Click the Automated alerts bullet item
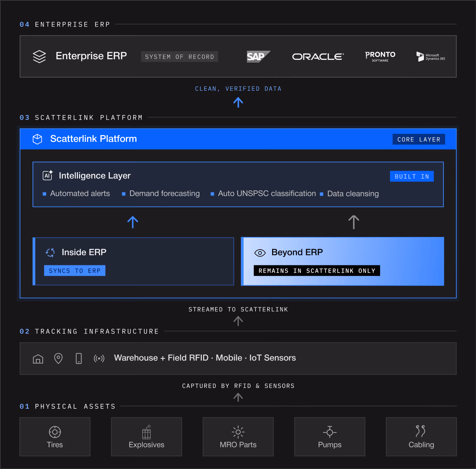Viewport: 476px width, 469px height. click(76, 194)
